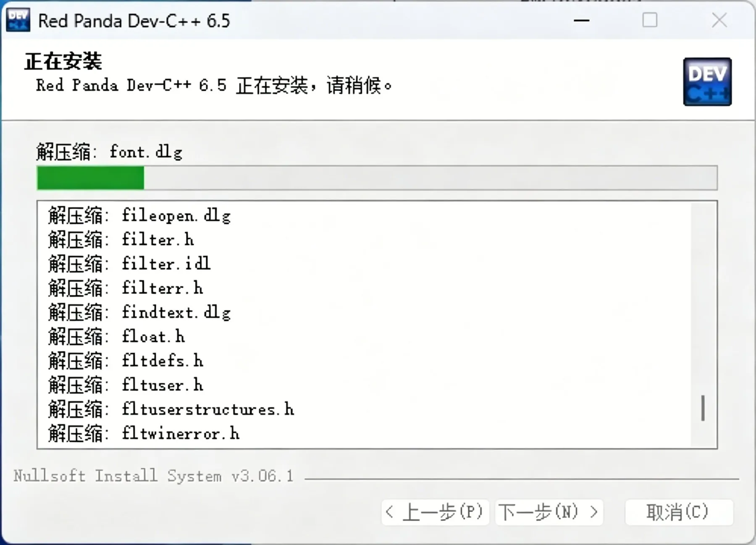The image size is (756, 545).
Task: Close the Red Panda Dev-C++ installer
Action: pos(719,20)
